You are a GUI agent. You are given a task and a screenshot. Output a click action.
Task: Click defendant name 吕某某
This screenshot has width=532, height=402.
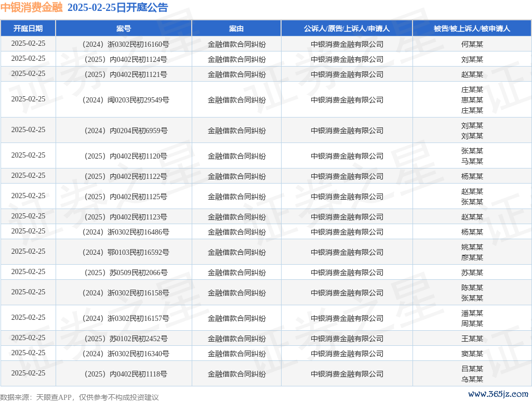(x=472, y=369)
